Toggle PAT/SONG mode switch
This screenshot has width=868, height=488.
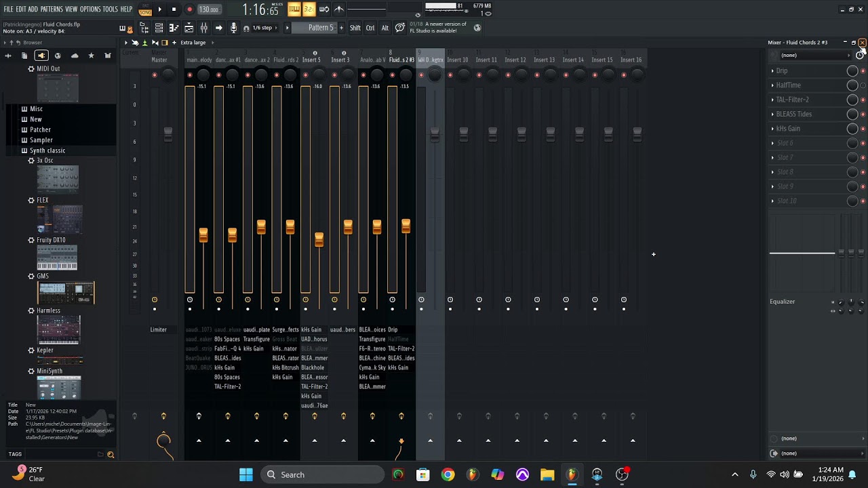tap(145, 9)
